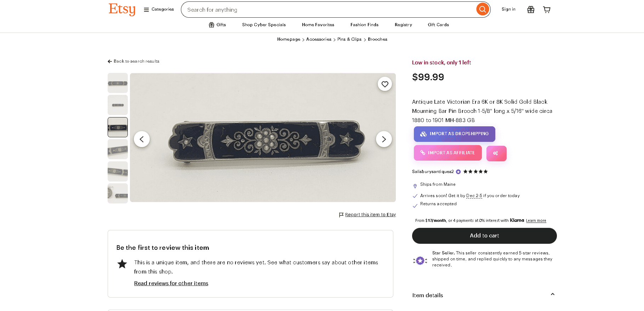Click Import as Dropshipping button
The width and height of the screenshot is (644, 311).
pos(454,134)
